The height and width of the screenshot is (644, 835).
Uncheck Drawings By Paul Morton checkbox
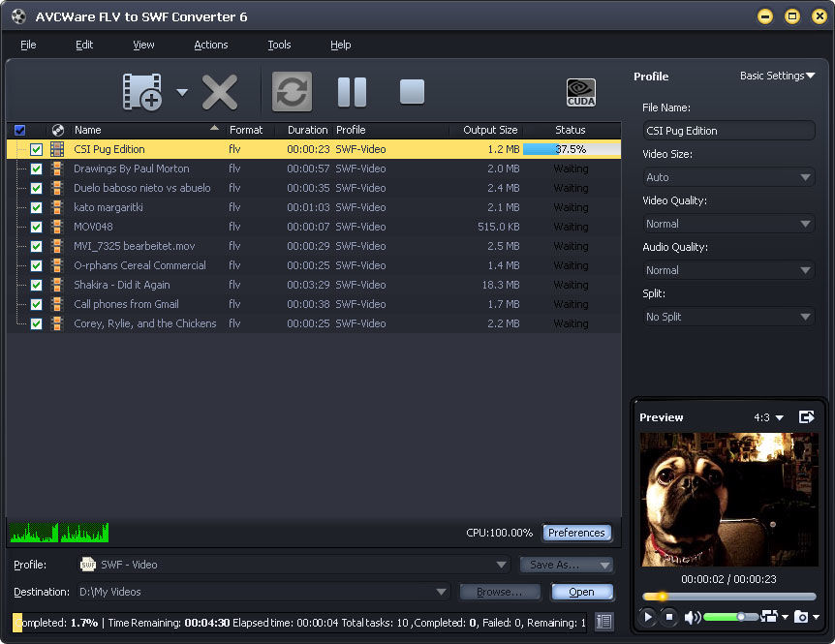click(x=36, y=169)
